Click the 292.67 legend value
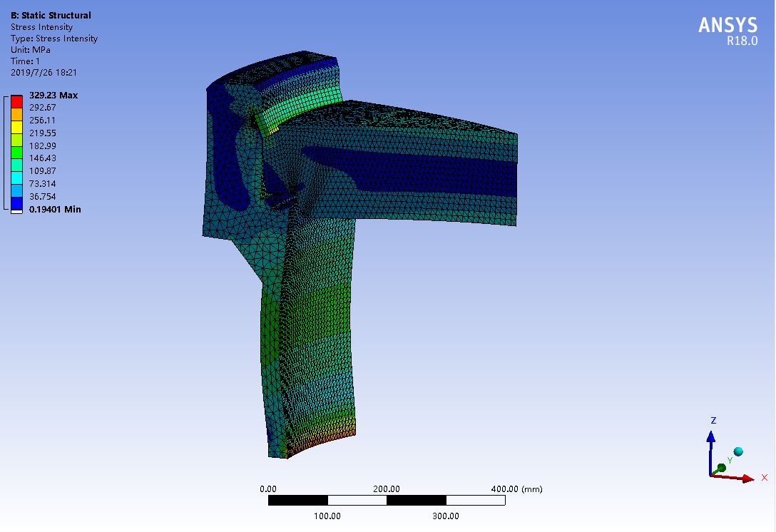 [43, 108]
